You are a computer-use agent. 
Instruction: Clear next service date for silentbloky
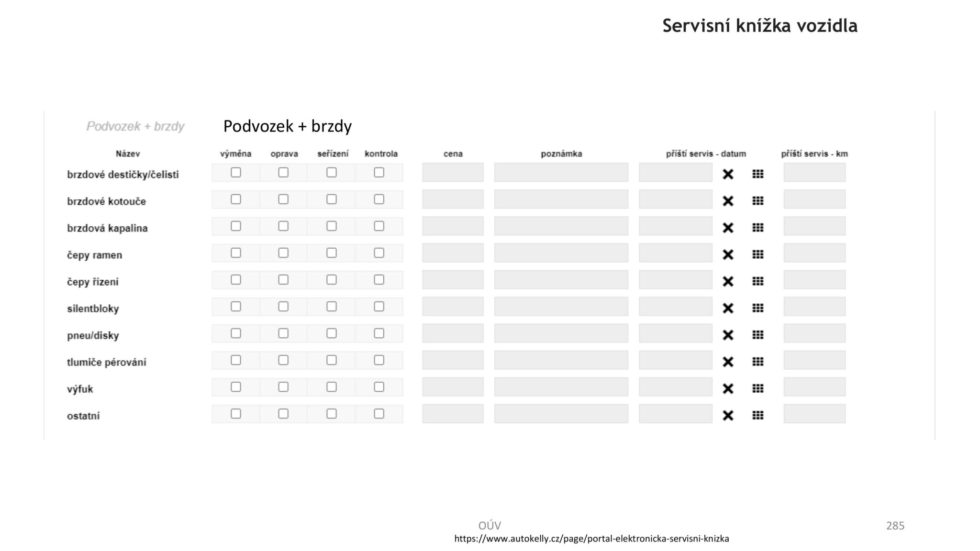coord(728,308)
